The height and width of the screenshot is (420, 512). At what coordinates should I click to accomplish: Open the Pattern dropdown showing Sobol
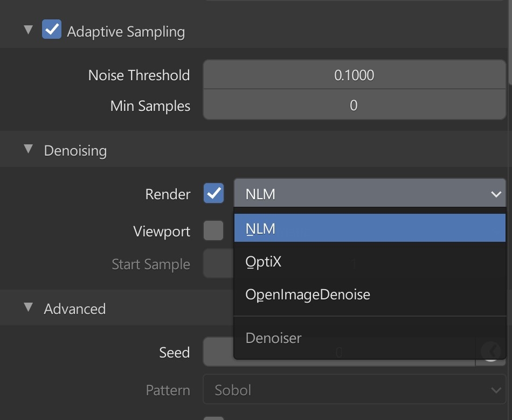coord(354,390)
